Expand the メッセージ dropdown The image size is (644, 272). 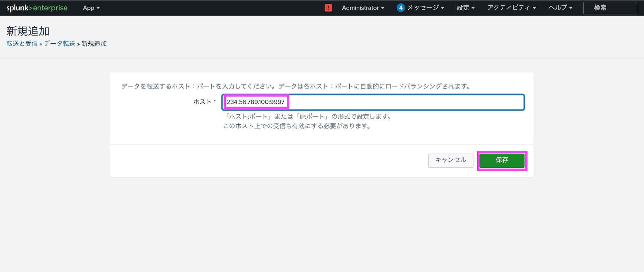point(426,8)
